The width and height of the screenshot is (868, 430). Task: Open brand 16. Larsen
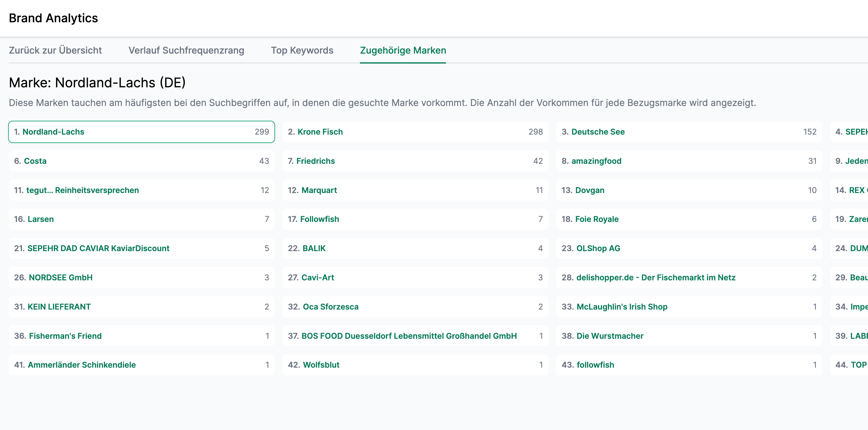(x=141, y=219)
